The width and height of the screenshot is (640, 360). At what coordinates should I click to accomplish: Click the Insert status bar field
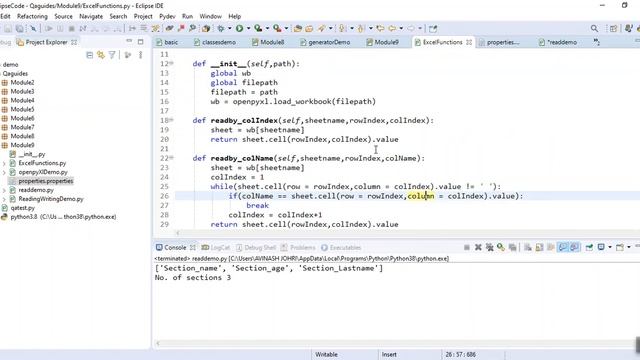(389, 354)
